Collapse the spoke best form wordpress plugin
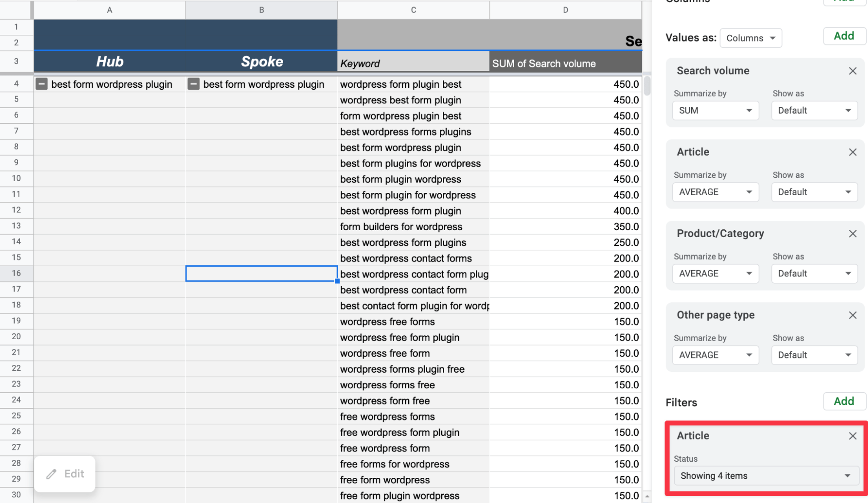 193,84
